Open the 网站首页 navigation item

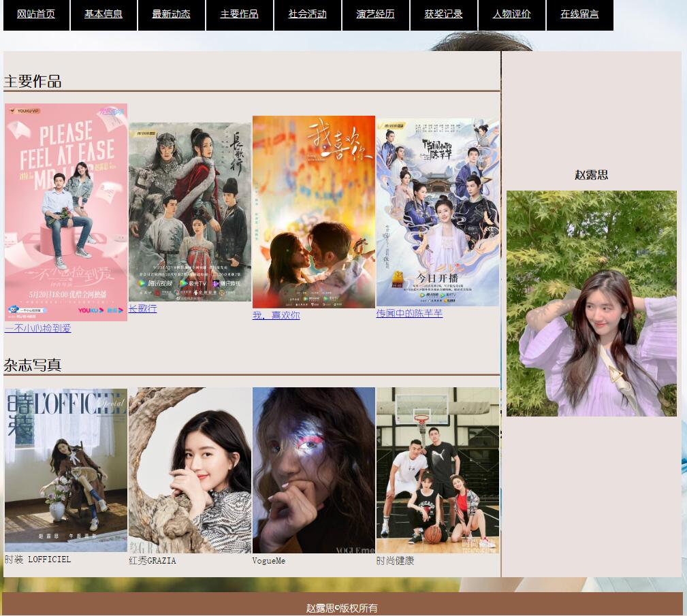click(x=36, y=14)
